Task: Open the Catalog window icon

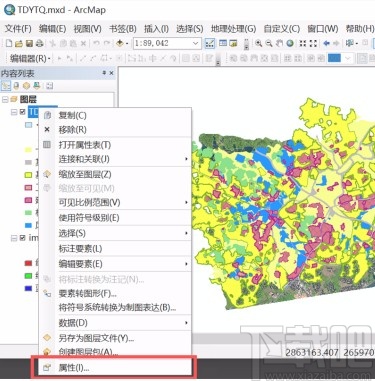Action: coord(233,43)
